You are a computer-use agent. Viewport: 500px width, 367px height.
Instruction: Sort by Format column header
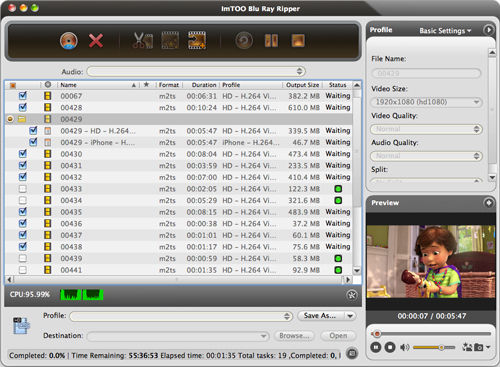[169, 85]
